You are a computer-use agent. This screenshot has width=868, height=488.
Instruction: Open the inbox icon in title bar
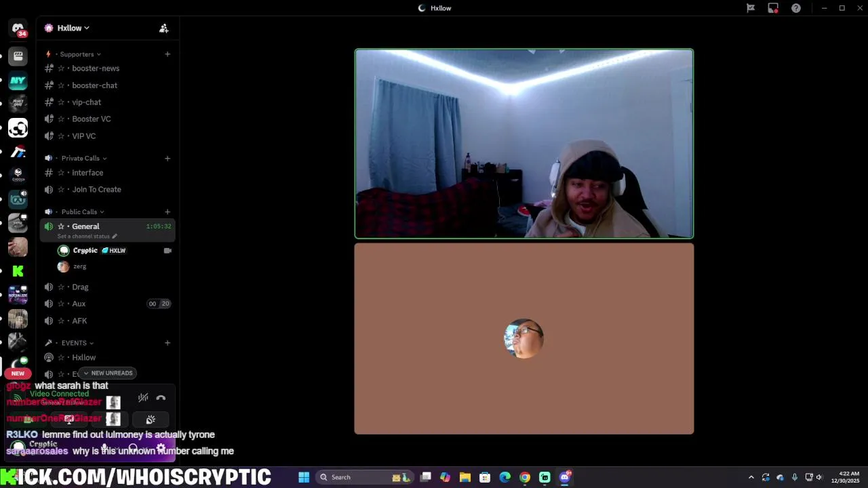coord(773,8)
